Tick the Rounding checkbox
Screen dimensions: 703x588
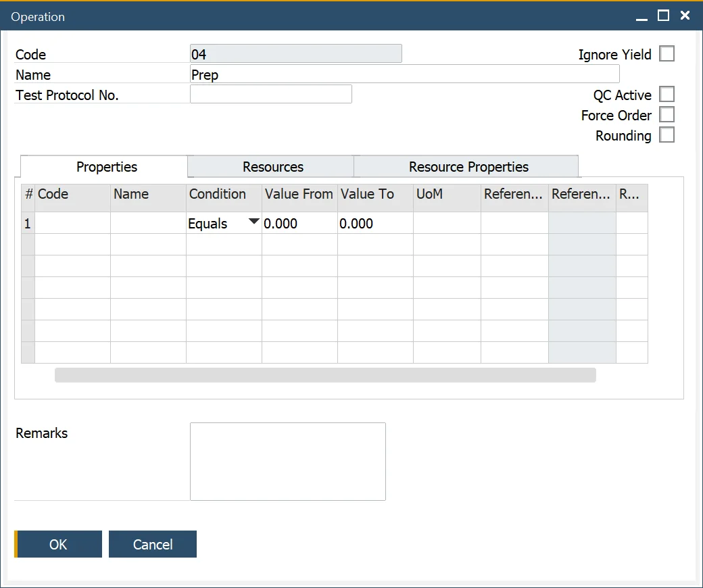click(666, 135)
